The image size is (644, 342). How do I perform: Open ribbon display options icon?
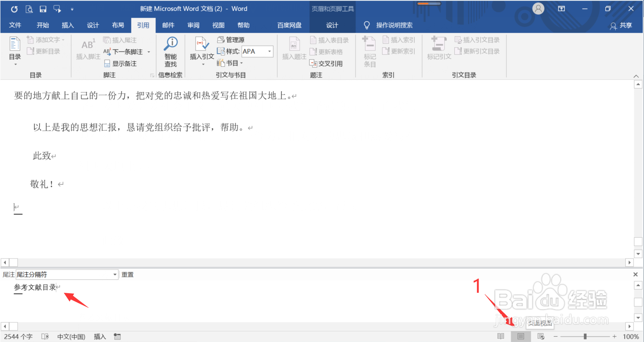pos(561,9)
